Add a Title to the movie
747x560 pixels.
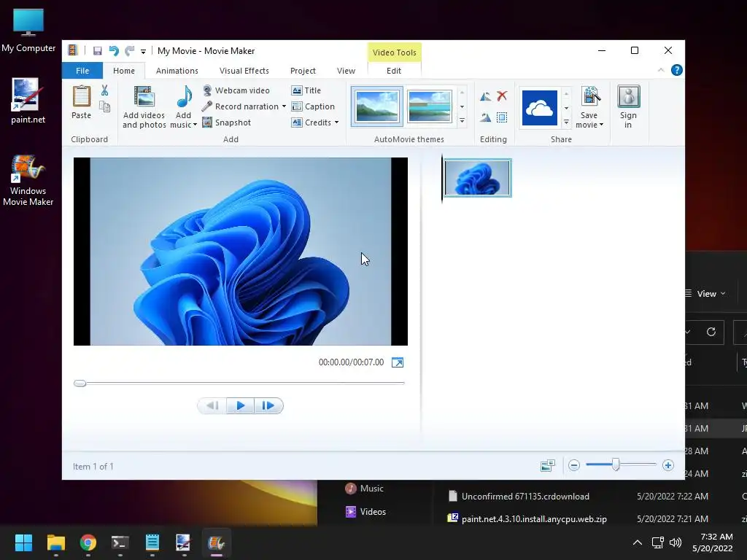306,90
